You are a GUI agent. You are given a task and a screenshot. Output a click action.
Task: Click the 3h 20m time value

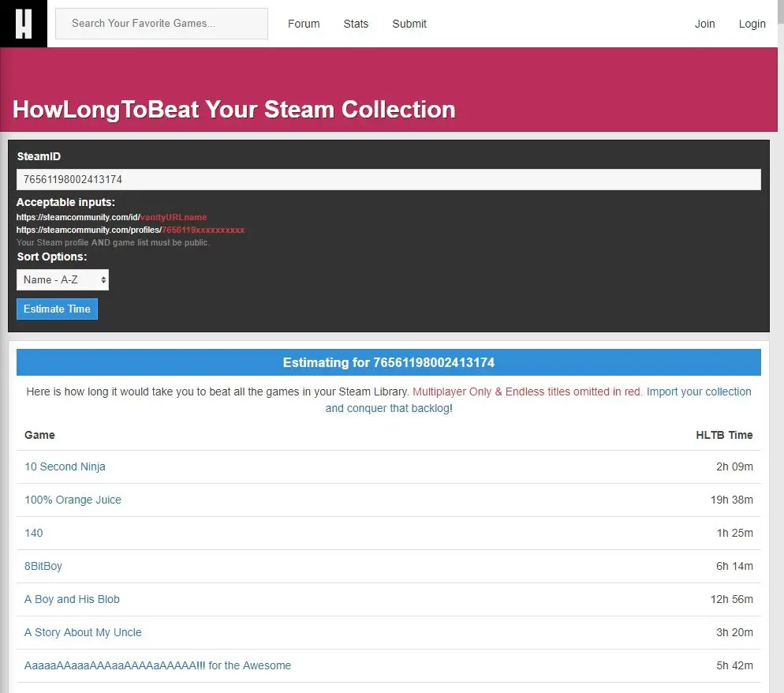point(734,632)
